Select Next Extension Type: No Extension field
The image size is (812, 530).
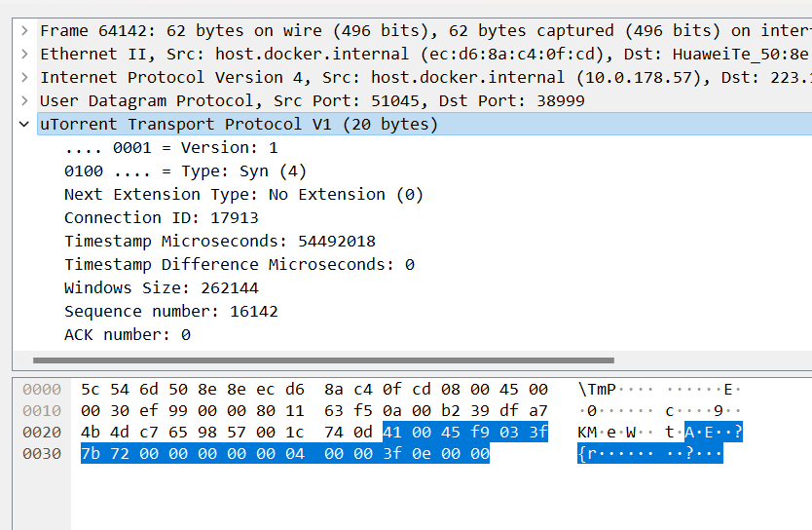pyautogui.click(x=243, y=194)
